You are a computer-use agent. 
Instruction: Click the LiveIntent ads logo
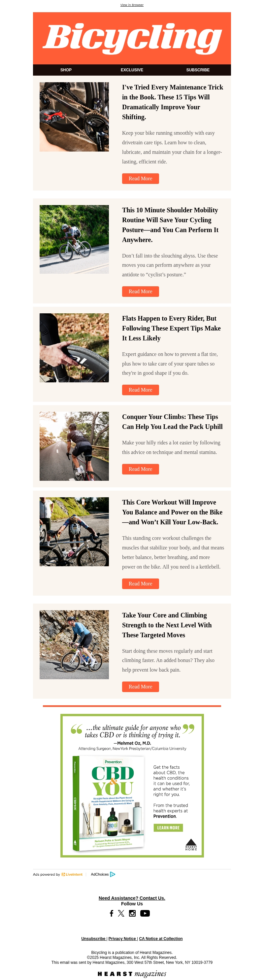pyautogui.click(x=72, y=874)
